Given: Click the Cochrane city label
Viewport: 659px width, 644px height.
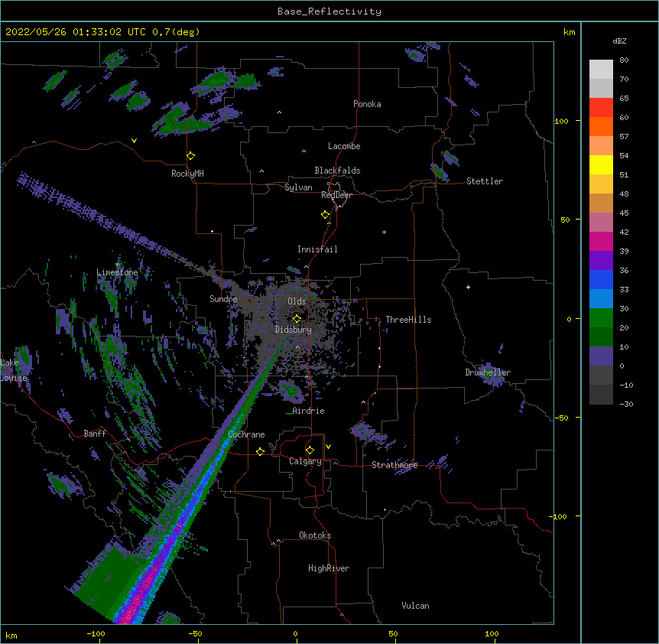Looking at the screenshot, I should point(246,434).
